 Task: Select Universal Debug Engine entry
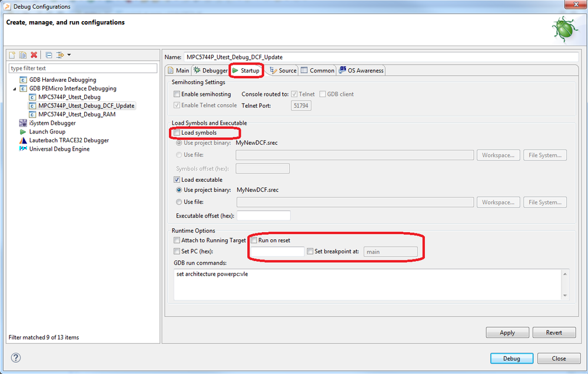coord(59,149)
